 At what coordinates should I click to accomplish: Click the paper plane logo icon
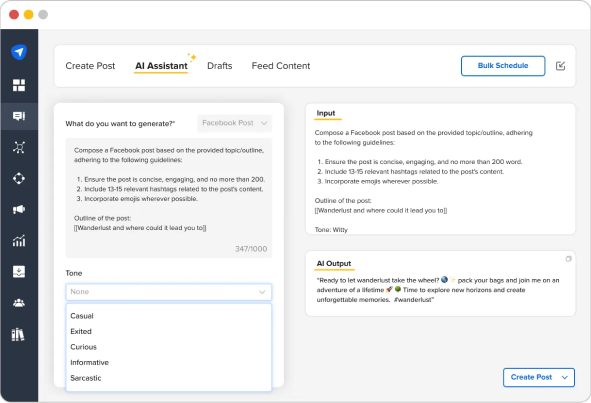19,52
